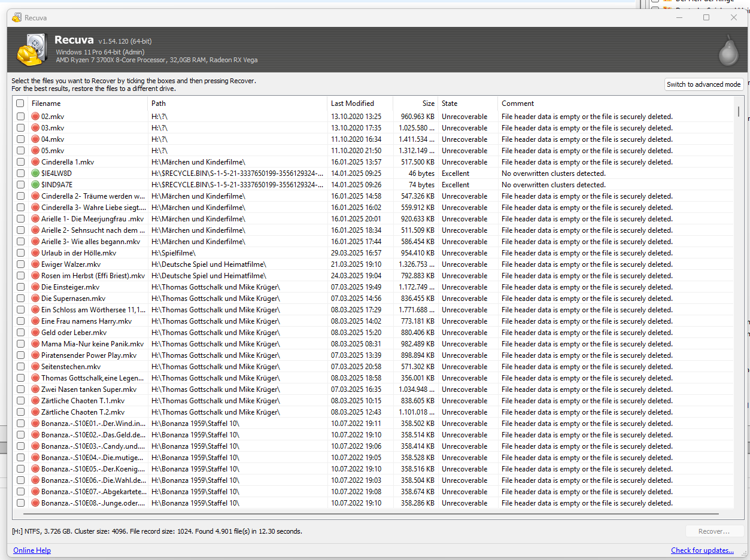Click the H:\Spielfilme\ path cell
The width and height of the screenshot is (750, 560).
coord(174,253)
